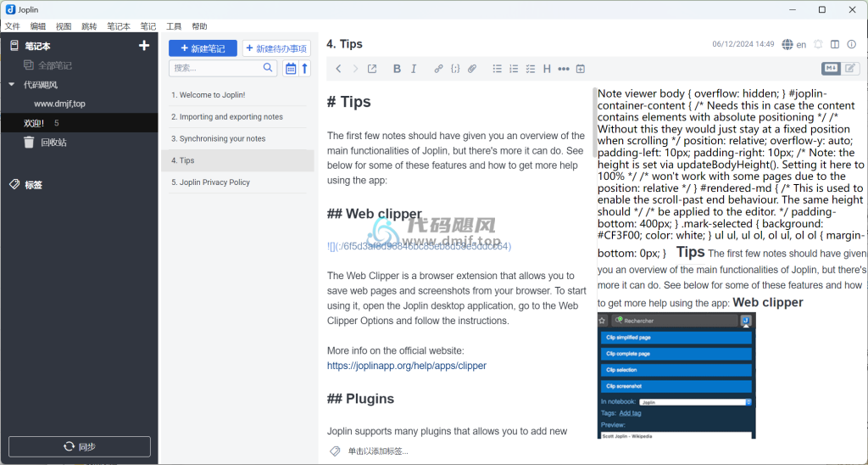The image size is (868, 465).
Task: Toggle editor layout split view
Action: tap(835, 44)
